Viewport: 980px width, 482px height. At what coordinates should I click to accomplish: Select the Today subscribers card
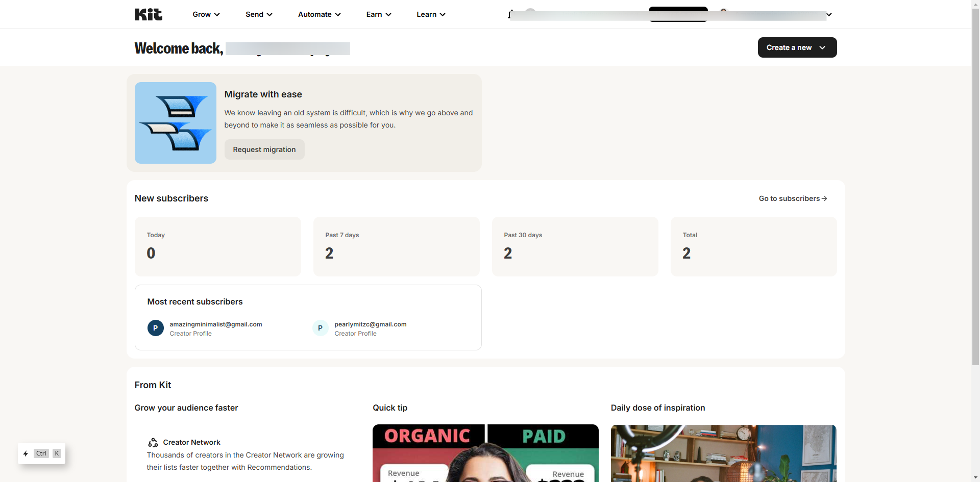tap(218, 247)
